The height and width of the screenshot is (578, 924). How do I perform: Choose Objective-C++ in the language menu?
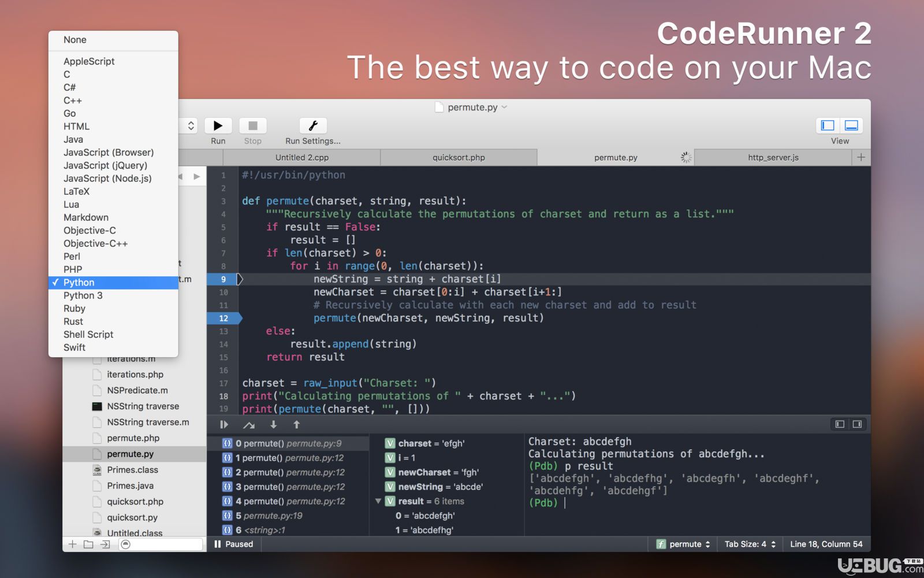pos(113,243)
